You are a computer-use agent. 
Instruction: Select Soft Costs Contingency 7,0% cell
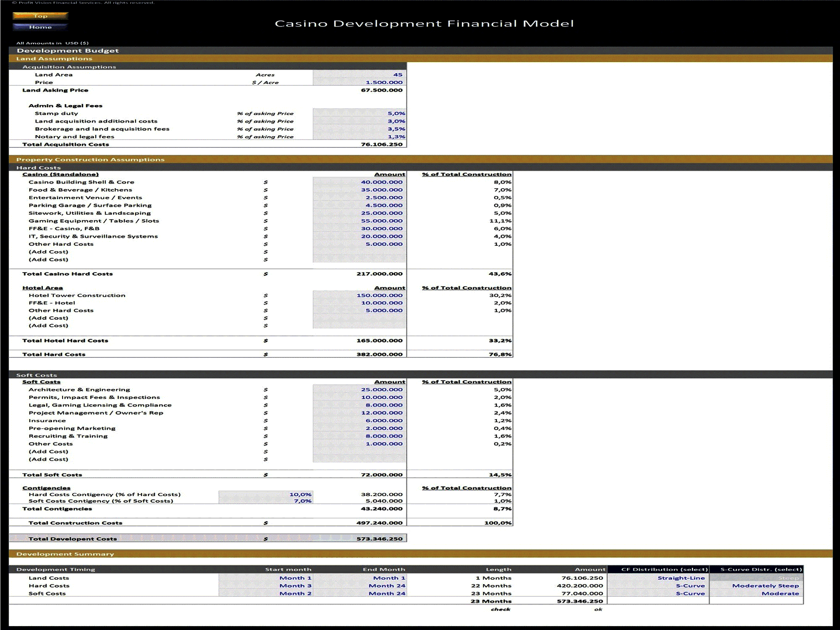tap(266, 501)
